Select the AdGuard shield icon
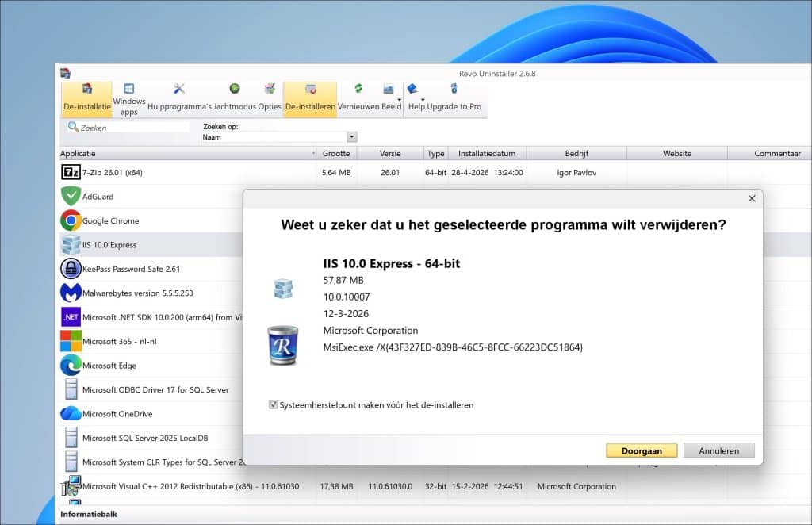 [71, 196]
